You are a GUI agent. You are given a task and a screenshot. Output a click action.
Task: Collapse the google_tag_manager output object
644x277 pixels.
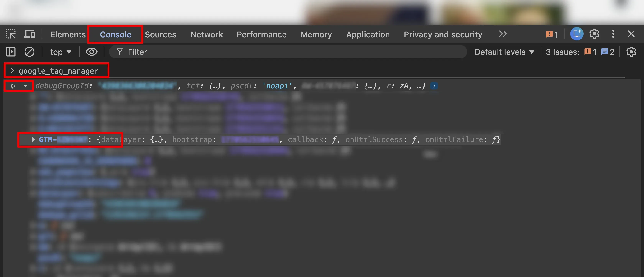[x=25, y=86]
